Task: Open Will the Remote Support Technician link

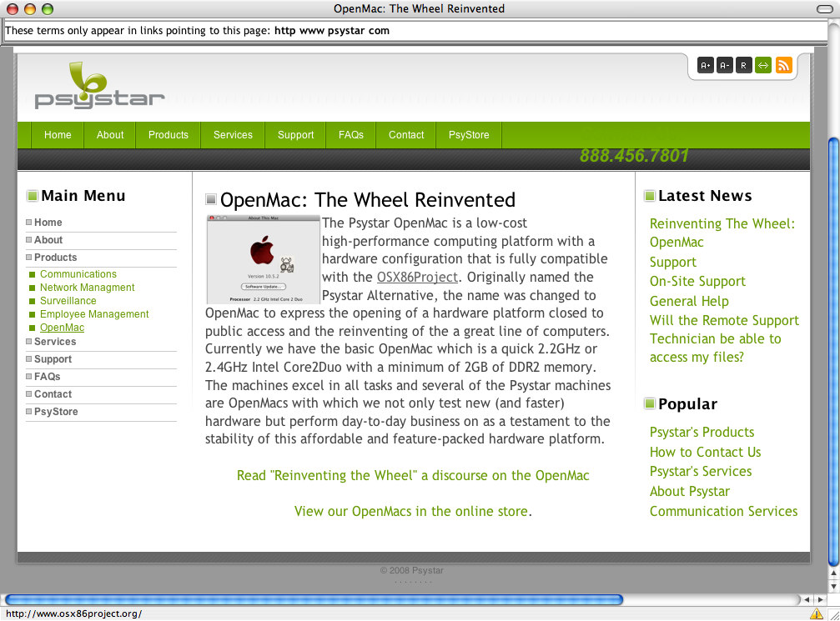Action: (724, 339)
